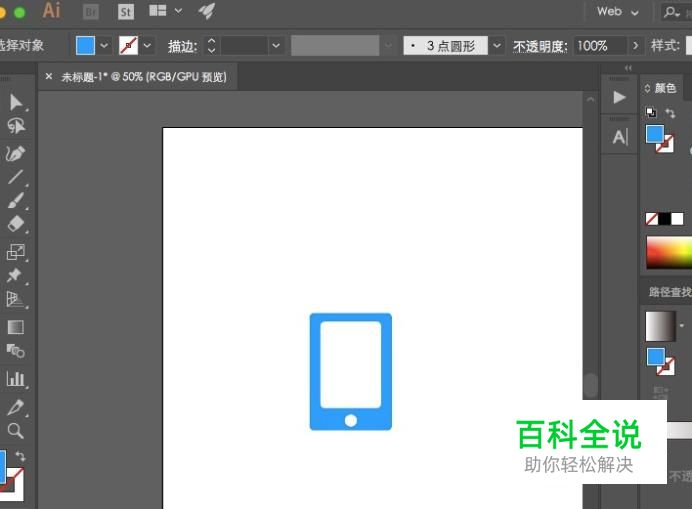
Task: Expand the fill color dropdown
Action: point(104,45)
